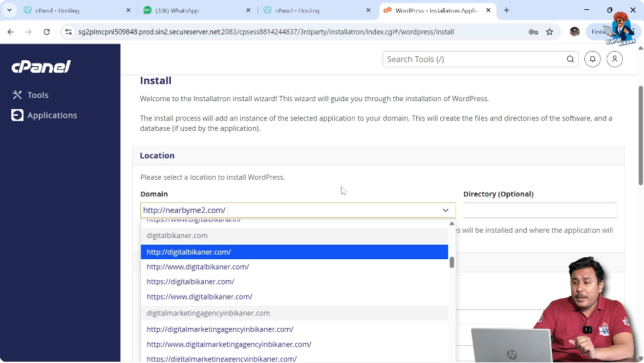The width and height of the screenshot is (644, 363).
Task: Click the Tools wrench icon
Action: [17, 95]
